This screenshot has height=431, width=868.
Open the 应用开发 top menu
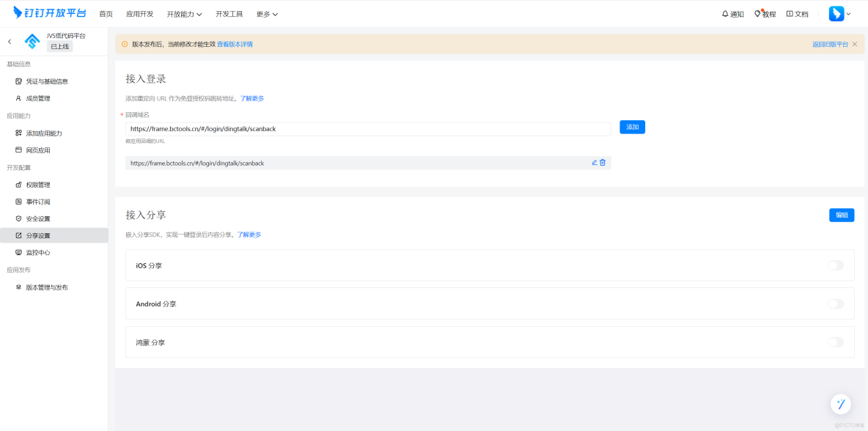(139, 15)
